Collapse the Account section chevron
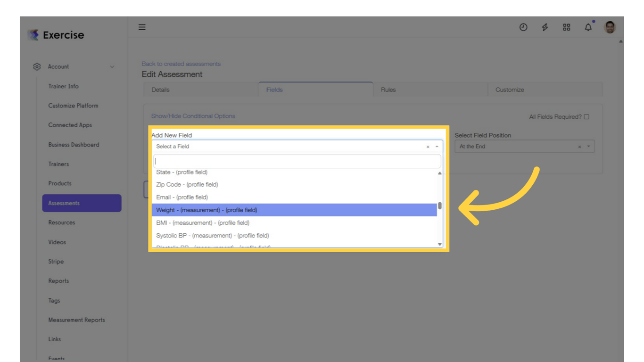The height and width of the screenshot is (362, 644). [112, 66]
